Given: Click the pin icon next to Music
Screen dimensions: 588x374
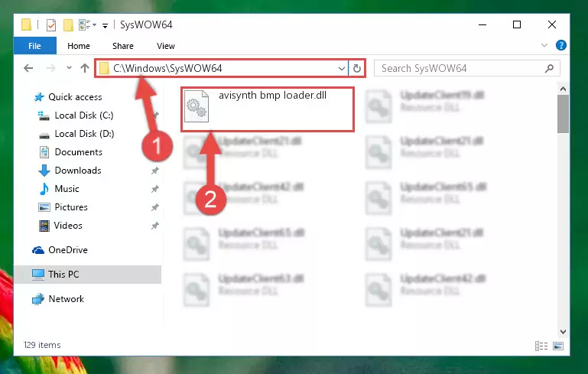Looking at the screenshot, I should tap(155, 189).
